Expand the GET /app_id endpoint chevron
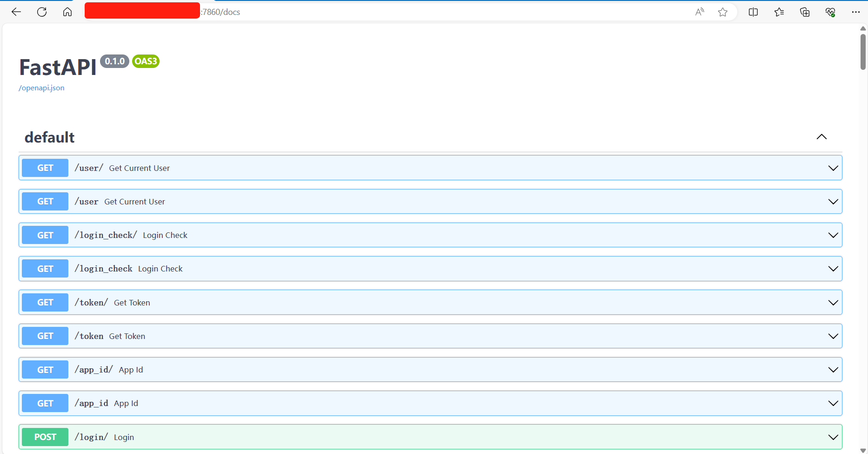This screenshot has width=868, height=454. [x=833, y=403]
